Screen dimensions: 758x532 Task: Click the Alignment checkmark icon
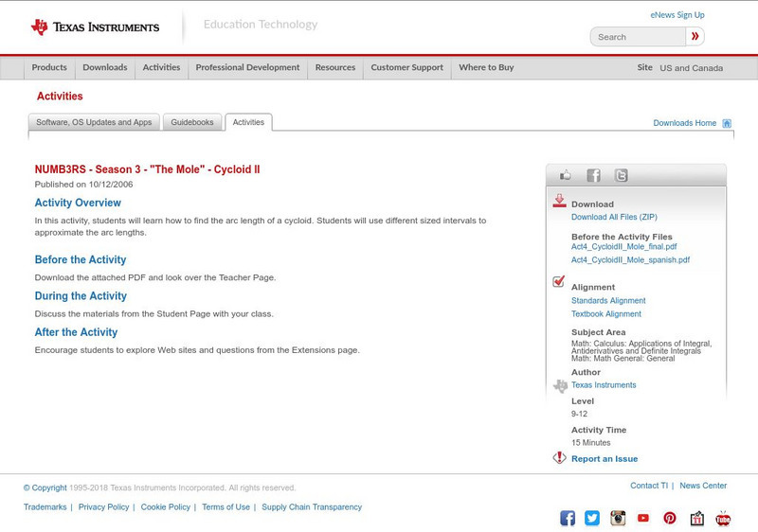[x=559, y=281]
